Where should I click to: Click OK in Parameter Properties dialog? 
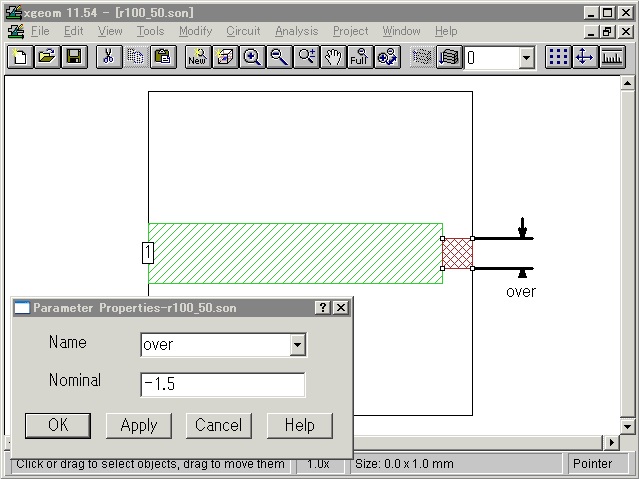pos(58,426)
